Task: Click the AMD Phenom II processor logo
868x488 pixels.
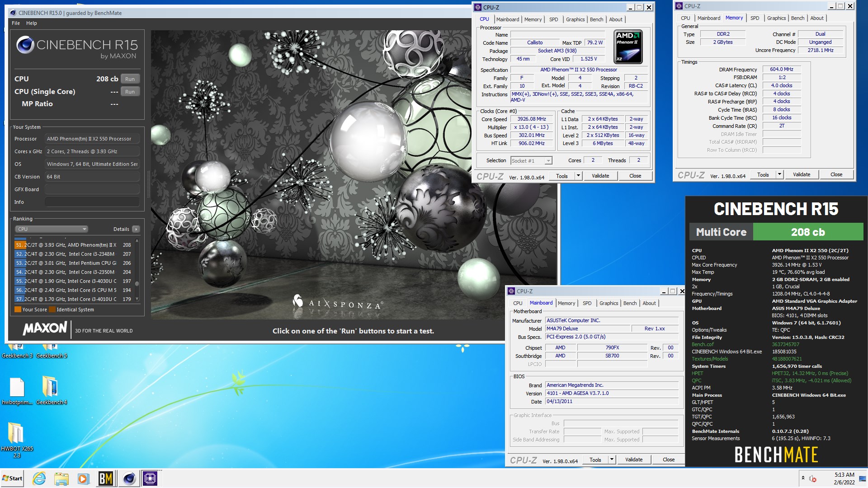Action: tap(628, 47)
